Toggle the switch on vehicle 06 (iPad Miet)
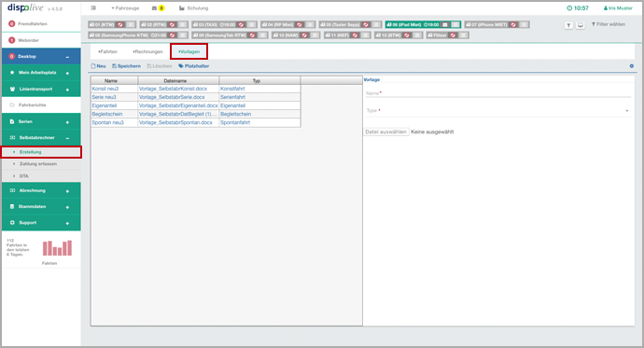 point(455,24)
